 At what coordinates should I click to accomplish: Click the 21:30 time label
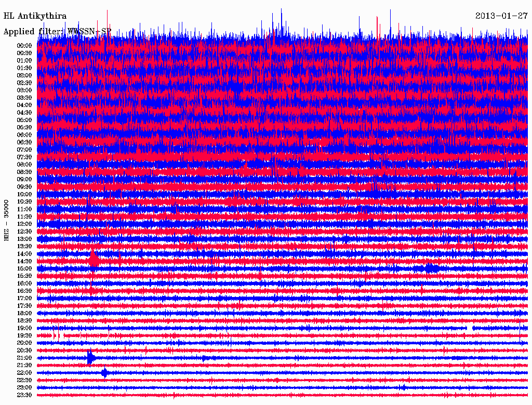point(24,366)
